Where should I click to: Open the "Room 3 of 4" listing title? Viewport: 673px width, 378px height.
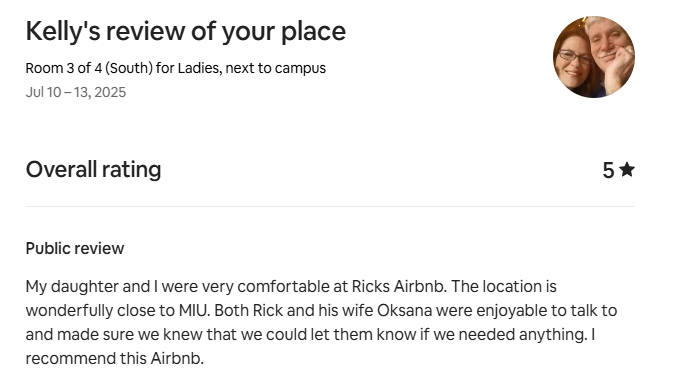pyautogui.click(x=176, y=68)
